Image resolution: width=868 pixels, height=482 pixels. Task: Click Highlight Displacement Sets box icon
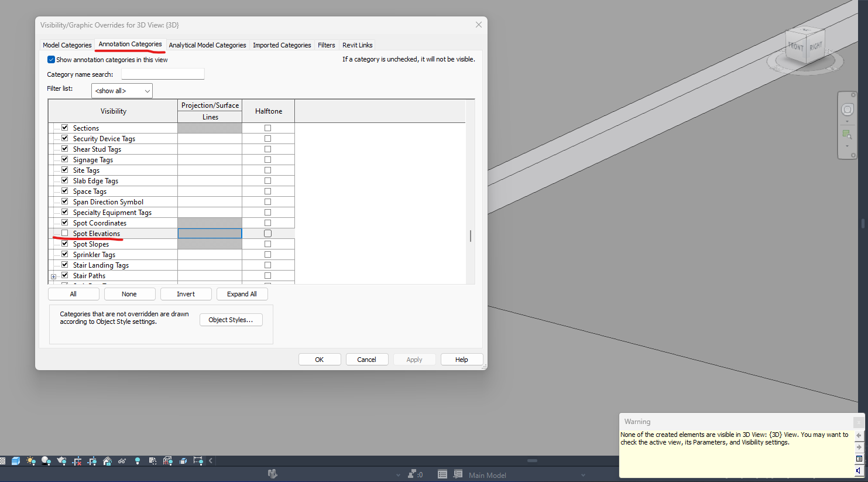pyautogui.click(x=184, y=462)
